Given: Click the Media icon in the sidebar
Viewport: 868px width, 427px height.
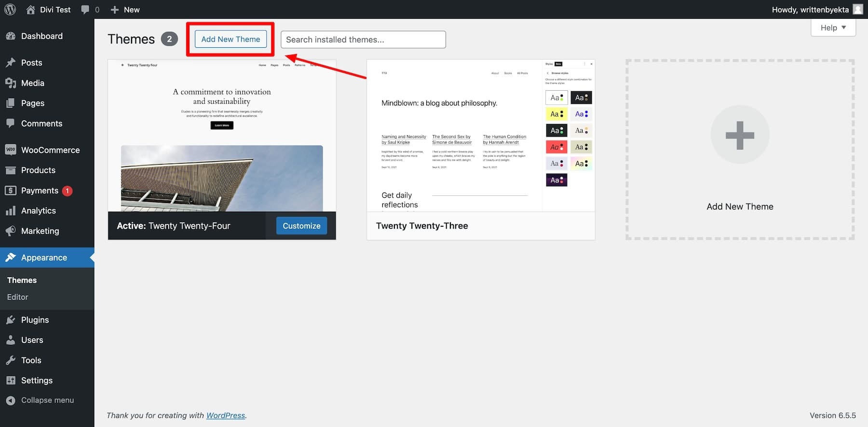Looking at the screenshot, I should pos(11,83).
